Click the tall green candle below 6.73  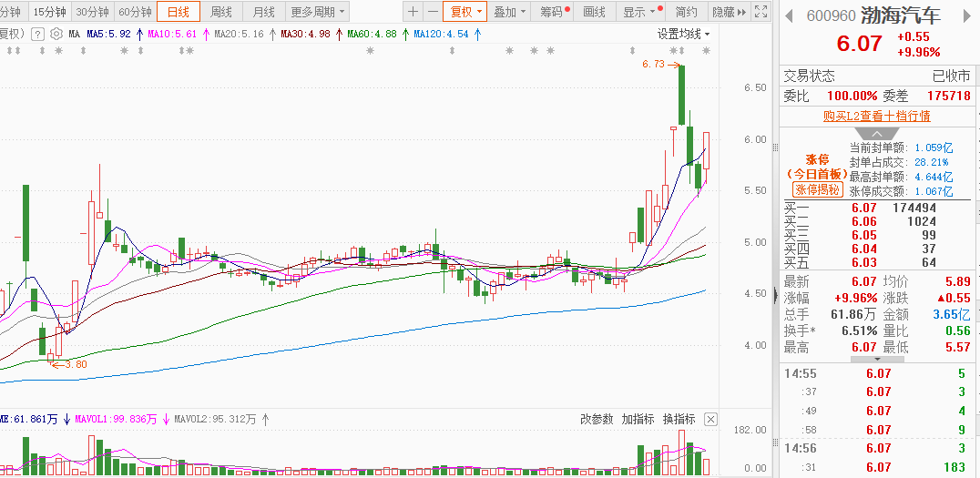pos(682,95)
